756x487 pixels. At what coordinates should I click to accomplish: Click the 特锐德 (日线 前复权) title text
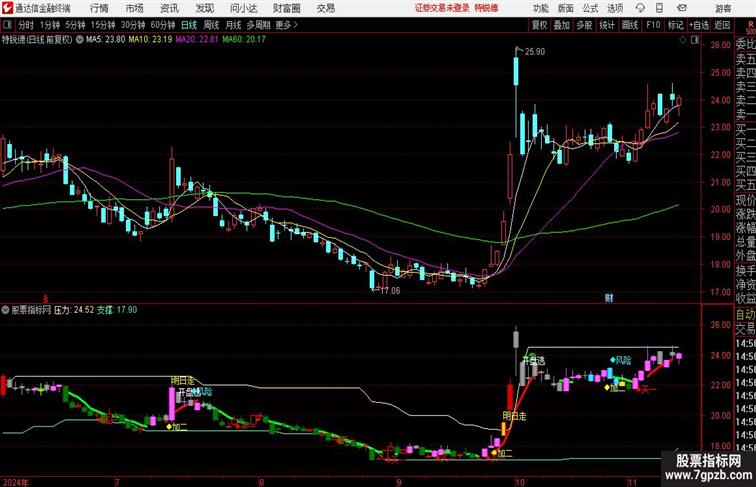pyautogui.click(x=37, y=40)
